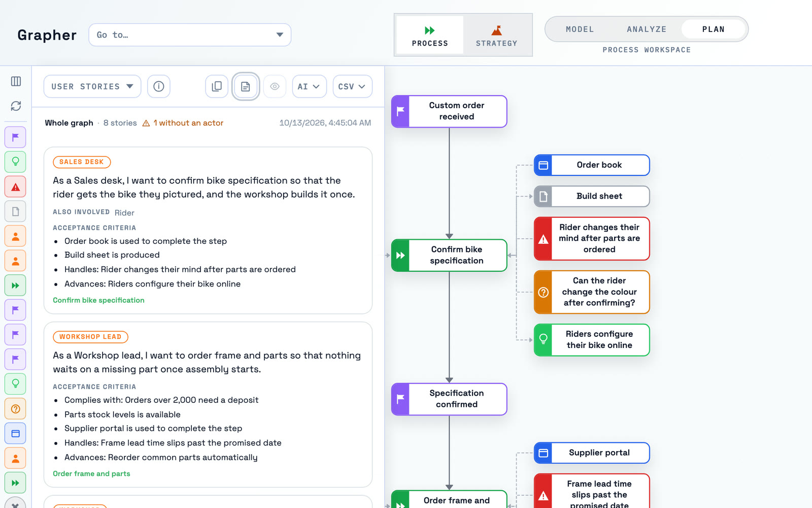Click the flag icon on Specification confirmed
The width and height of the screenshot is (812, 508).
(x=400, y=399)
